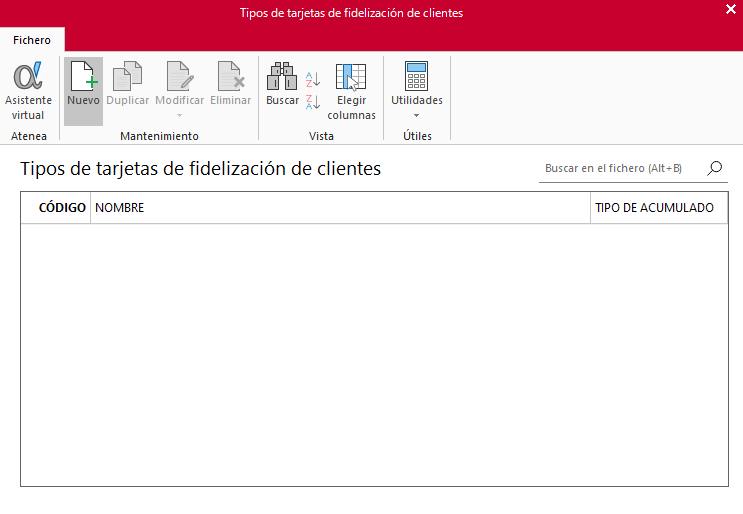
Task: Create a new record with Nuevo
Action: pyautogui.click(x=83, y=91)
